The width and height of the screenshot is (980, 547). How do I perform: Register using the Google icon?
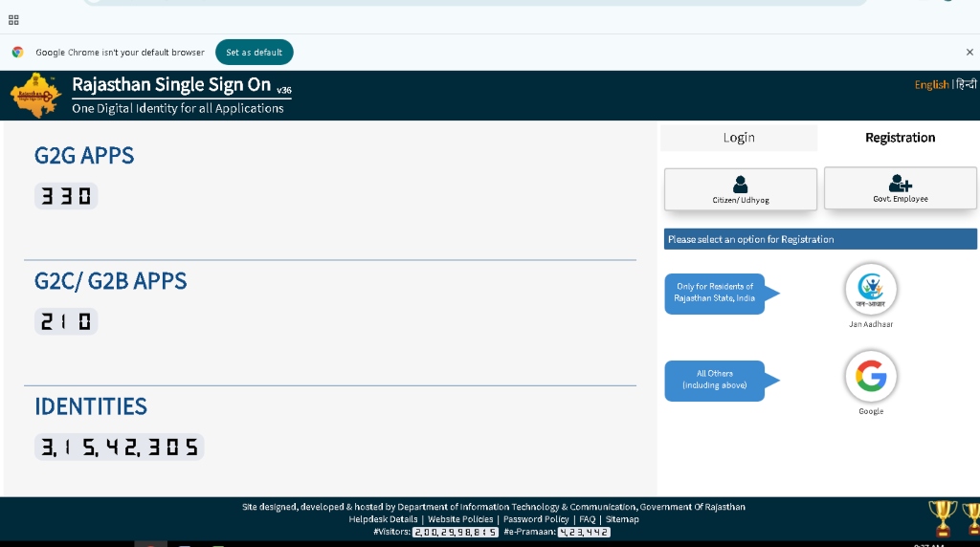click(x=871, y=376)
